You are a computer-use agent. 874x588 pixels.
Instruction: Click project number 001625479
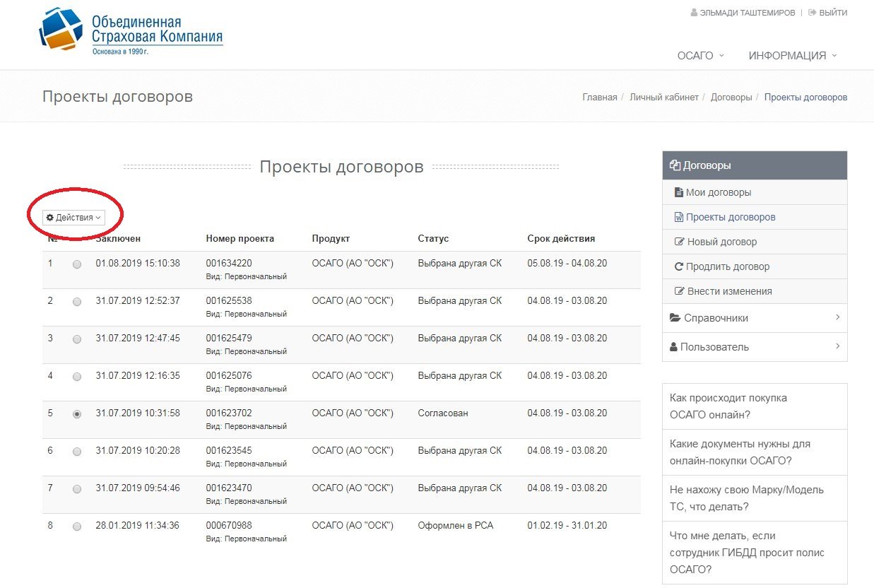229,338
